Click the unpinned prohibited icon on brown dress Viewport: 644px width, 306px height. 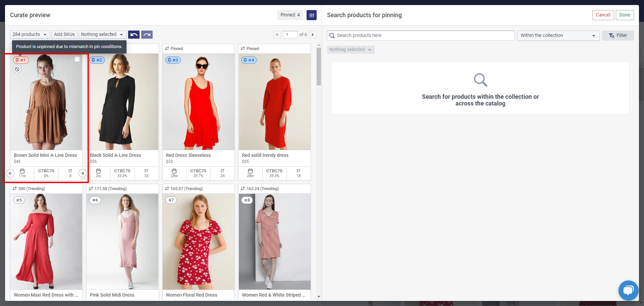point(17,69)
